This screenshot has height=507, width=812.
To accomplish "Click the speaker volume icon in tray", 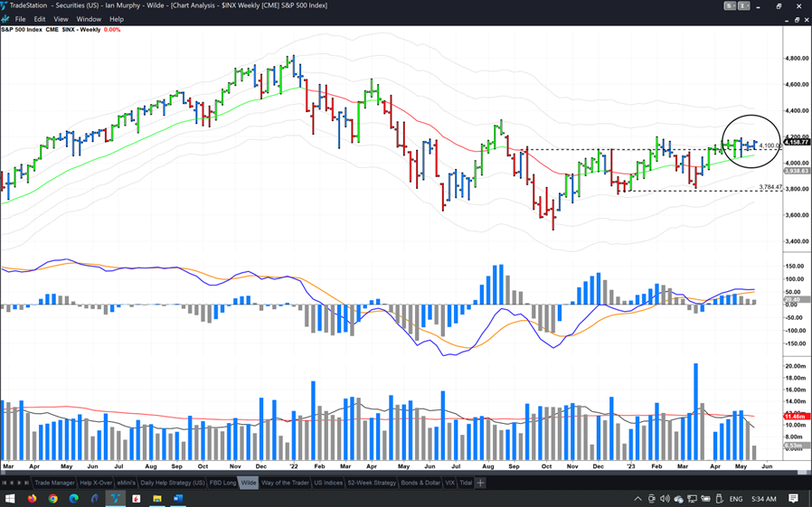I will point(666,498).
